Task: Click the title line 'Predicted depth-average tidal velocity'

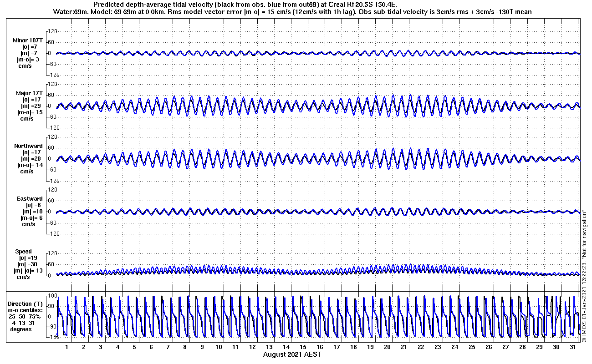Action: click(x=246, y=4)
